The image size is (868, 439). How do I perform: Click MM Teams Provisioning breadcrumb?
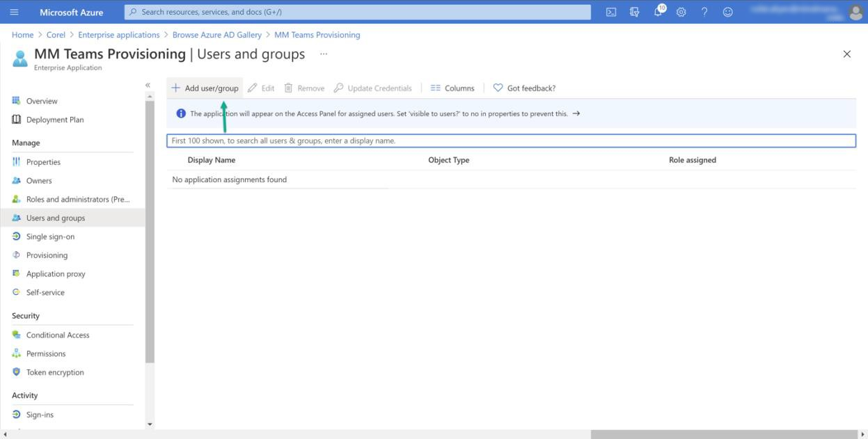[317, 35]
